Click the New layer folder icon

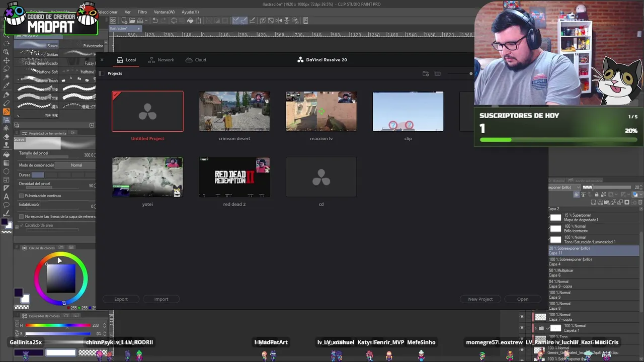tap(607, 202)
